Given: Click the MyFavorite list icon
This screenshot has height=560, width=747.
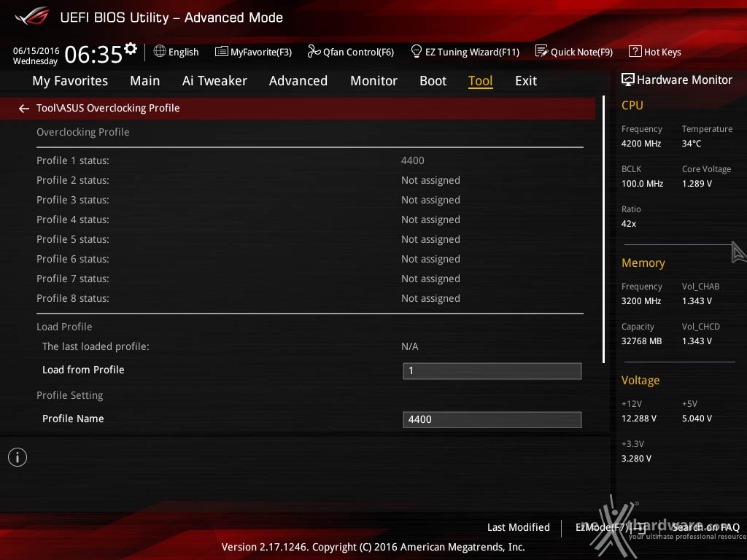Looking at the screenshot, I should click(222, 52).
